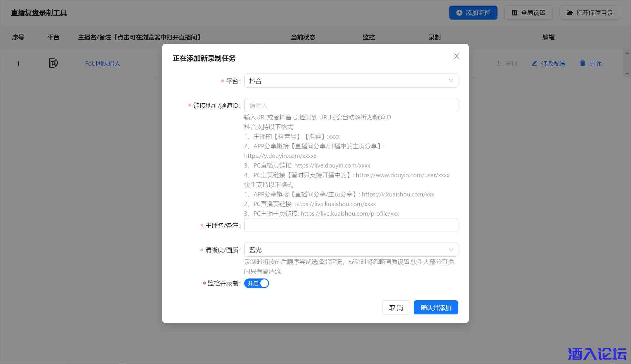Open the FoU团队招人 streamer link

103,63
